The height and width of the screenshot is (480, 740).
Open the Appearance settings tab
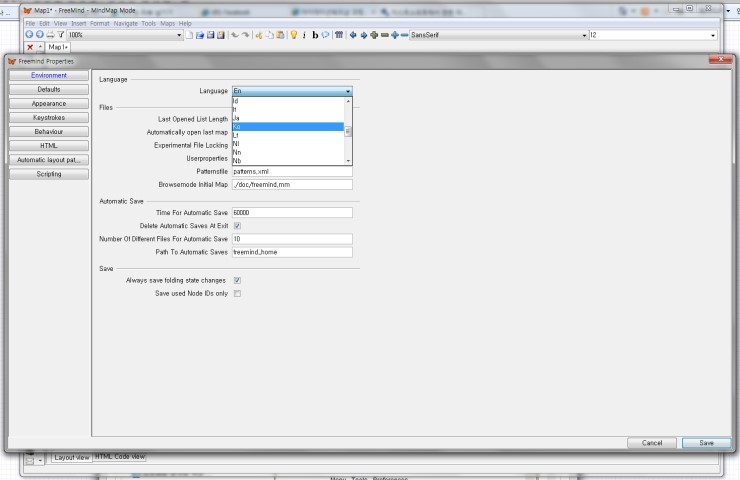48,103
